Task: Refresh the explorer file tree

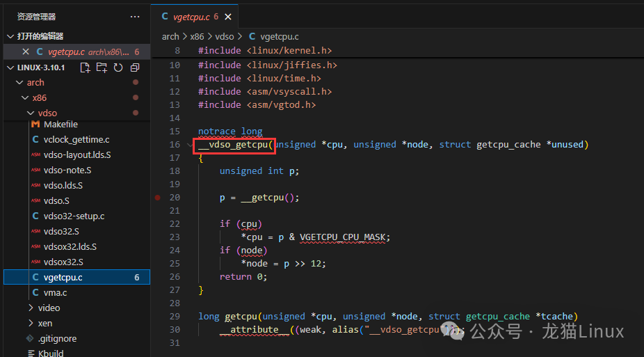Action: (118, 68)
